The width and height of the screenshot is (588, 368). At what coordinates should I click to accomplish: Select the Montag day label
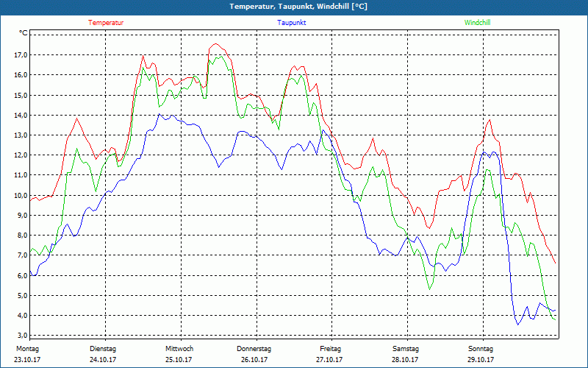(26, 349)
